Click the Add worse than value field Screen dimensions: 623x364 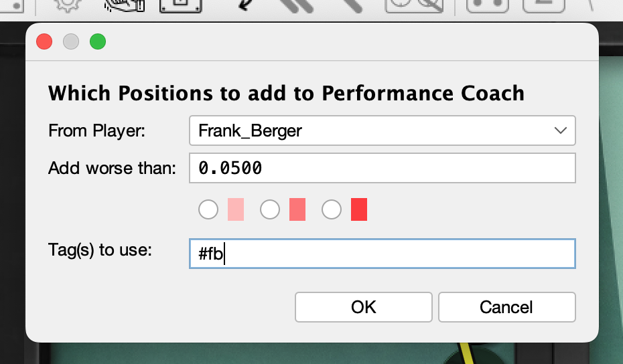coord(383,169)
